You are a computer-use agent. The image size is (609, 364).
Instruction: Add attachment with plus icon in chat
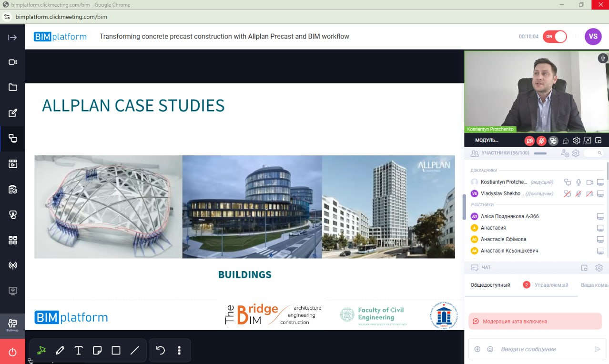(477, 349)
